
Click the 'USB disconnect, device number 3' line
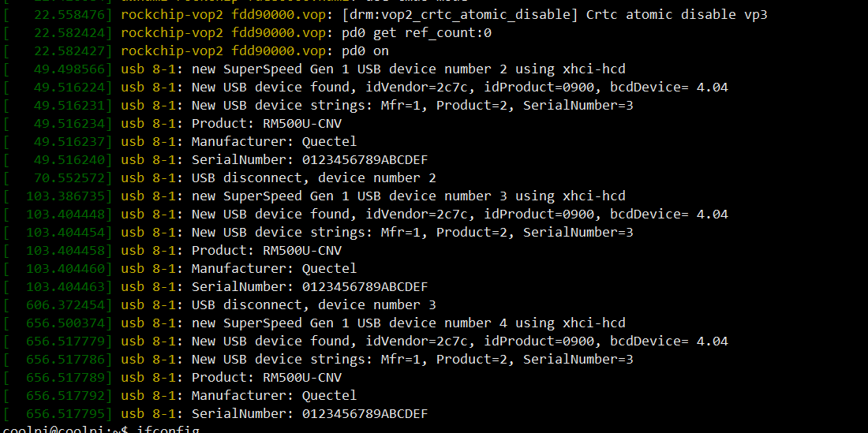[220, 304]
